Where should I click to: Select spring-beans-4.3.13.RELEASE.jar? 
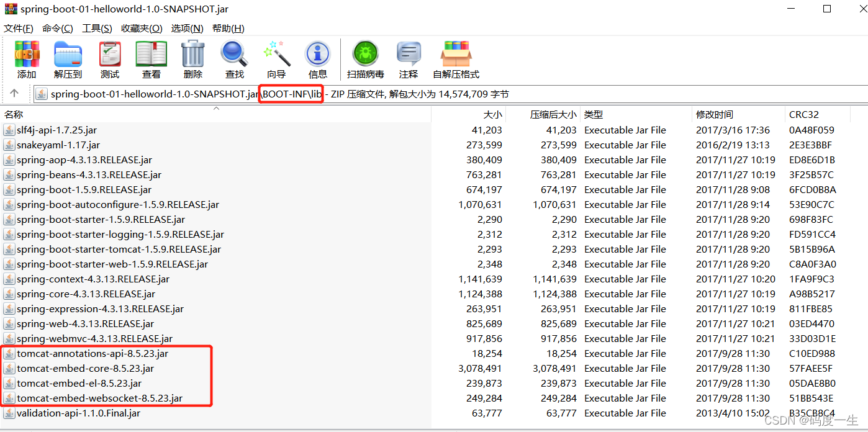(x=89, y=175)
